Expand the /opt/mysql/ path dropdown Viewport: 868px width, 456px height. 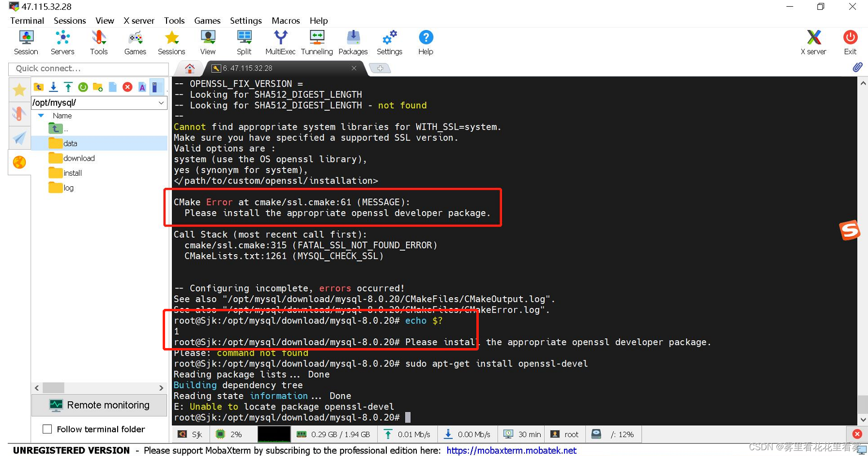coord(161,103)
